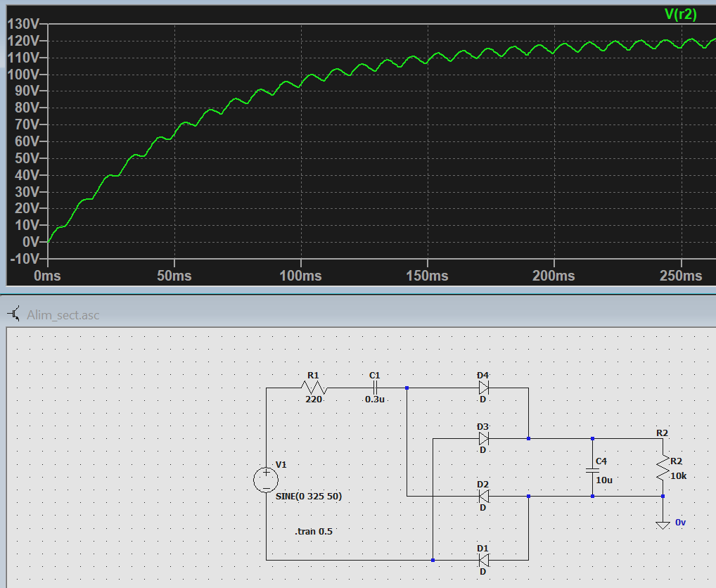Image resolution: width=716 pixels, height=588 pixels.
Task: Select diode D4 symbol
Action: pos(484,388)
